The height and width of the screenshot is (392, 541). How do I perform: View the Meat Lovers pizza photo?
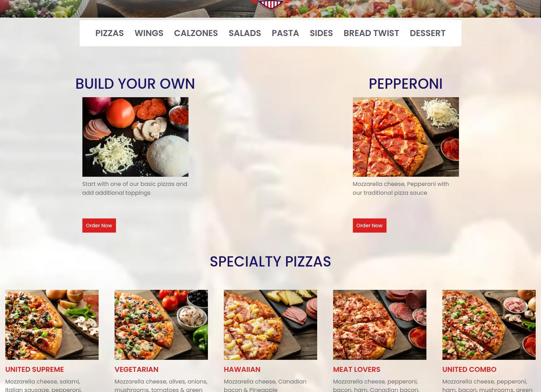tap(380, 325)
